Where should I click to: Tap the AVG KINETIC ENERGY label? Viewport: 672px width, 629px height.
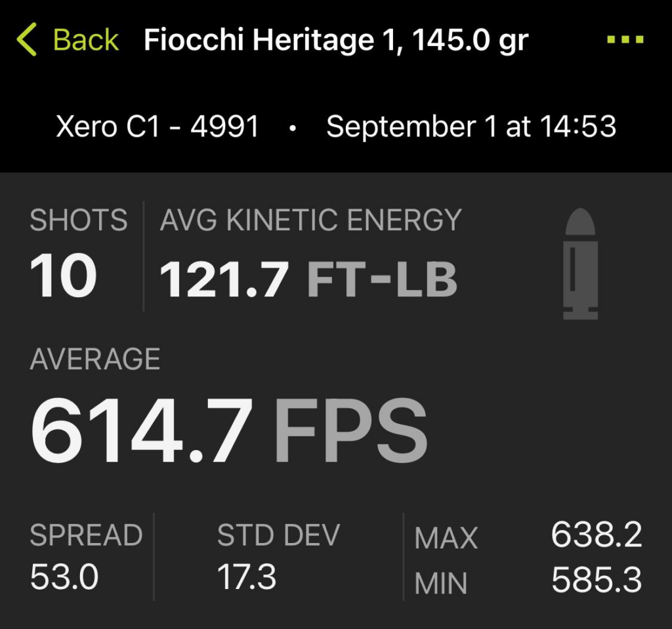pyautogui.click(x=310, y=220)
